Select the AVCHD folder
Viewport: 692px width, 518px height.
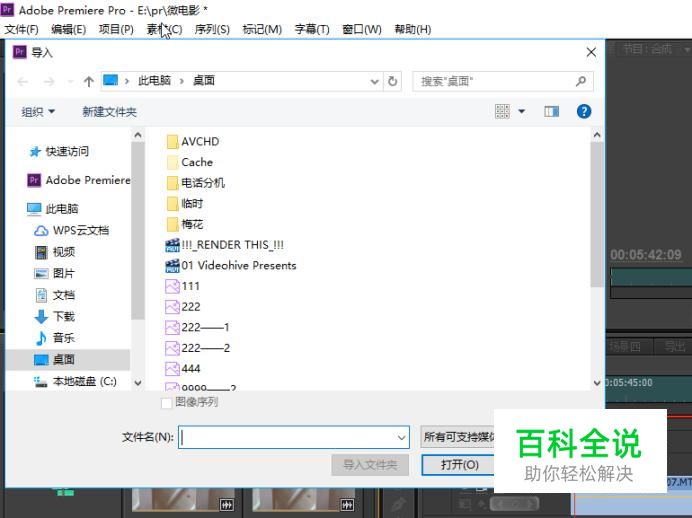coord(193,142)
